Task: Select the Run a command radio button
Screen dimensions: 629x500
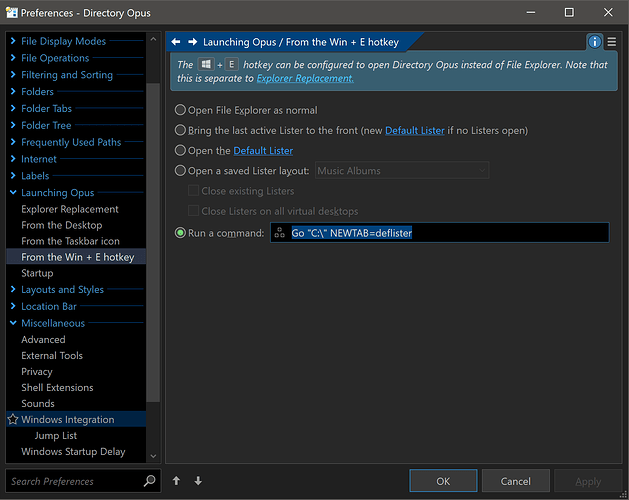Action: 181,233
